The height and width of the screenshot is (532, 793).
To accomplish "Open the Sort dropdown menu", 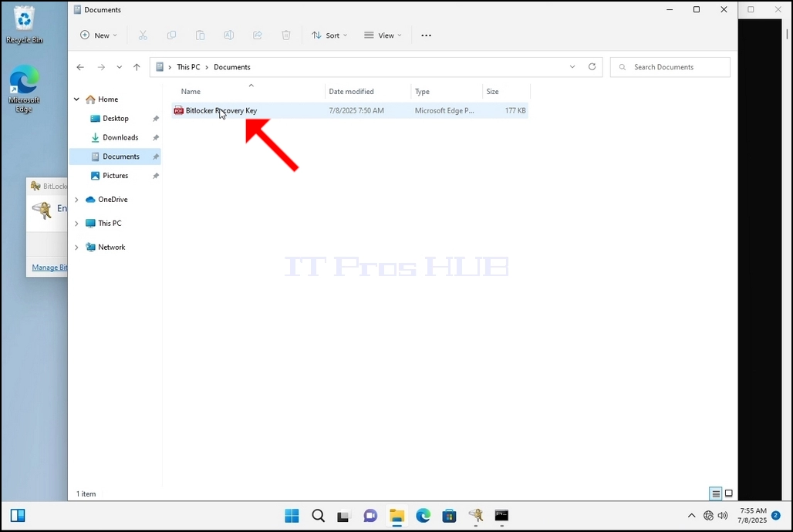I will pos(329,35).
